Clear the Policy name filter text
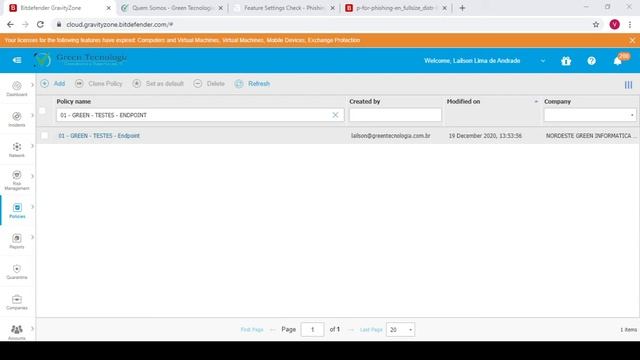Viewport: 640px width, 360px height. point(335,115)
